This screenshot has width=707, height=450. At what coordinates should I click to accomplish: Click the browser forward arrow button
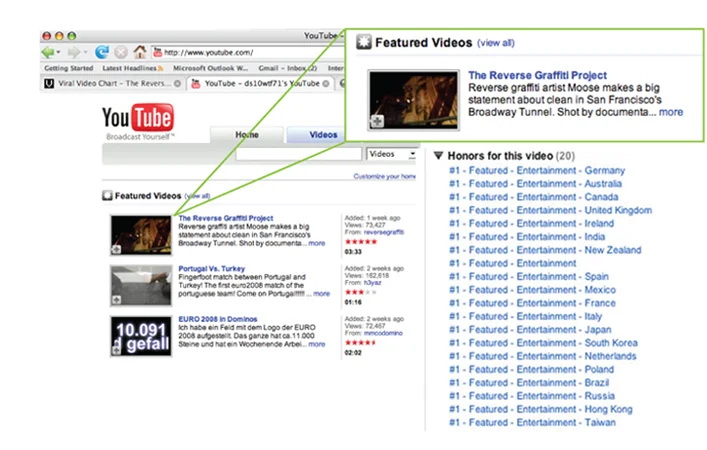click(x=73, y=52)
